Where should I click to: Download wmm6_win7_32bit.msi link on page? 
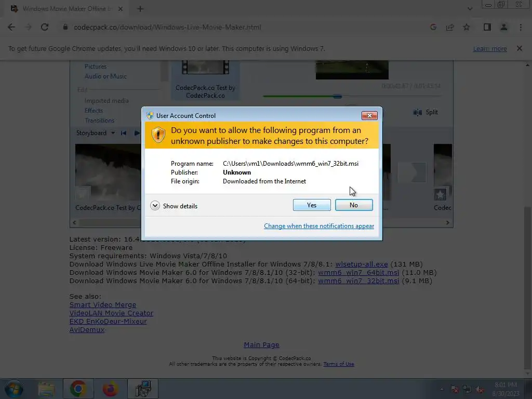tap(358, 281)
